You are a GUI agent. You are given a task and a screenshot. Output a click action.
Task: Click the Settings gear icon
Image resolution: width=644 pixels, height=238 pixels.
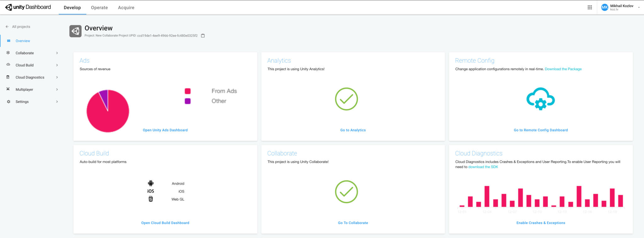[8, 102]
